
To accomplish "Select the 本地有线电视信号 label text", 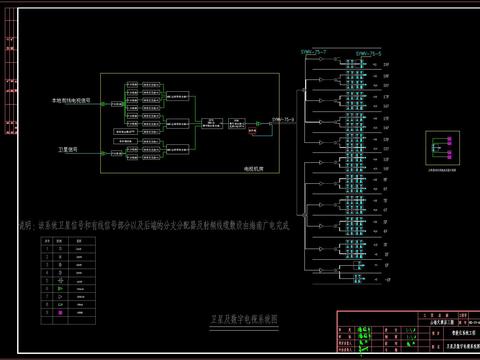I will [x=71, y=100].
